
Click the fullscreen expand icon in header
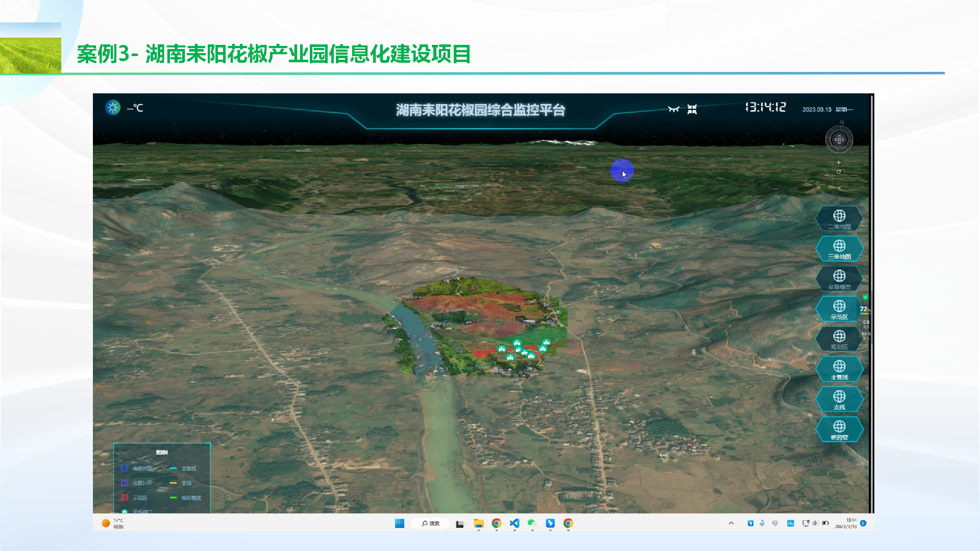(692, 109)
